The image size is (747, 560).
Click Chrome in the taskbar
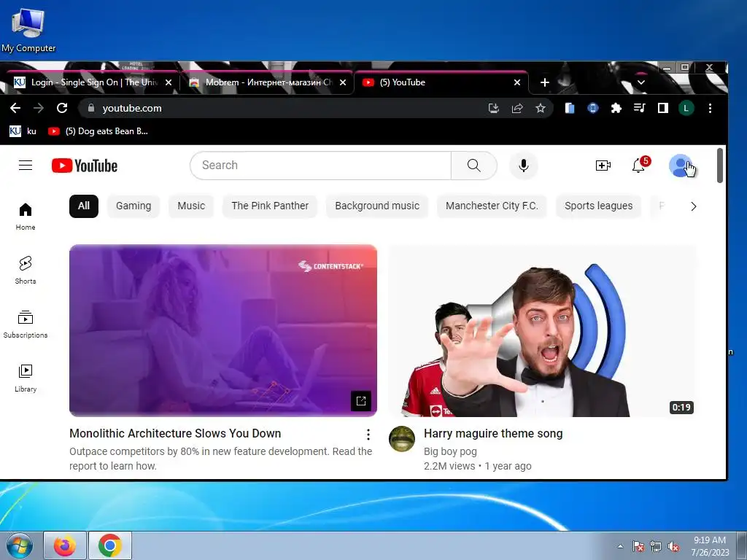(x=110, y=545)
